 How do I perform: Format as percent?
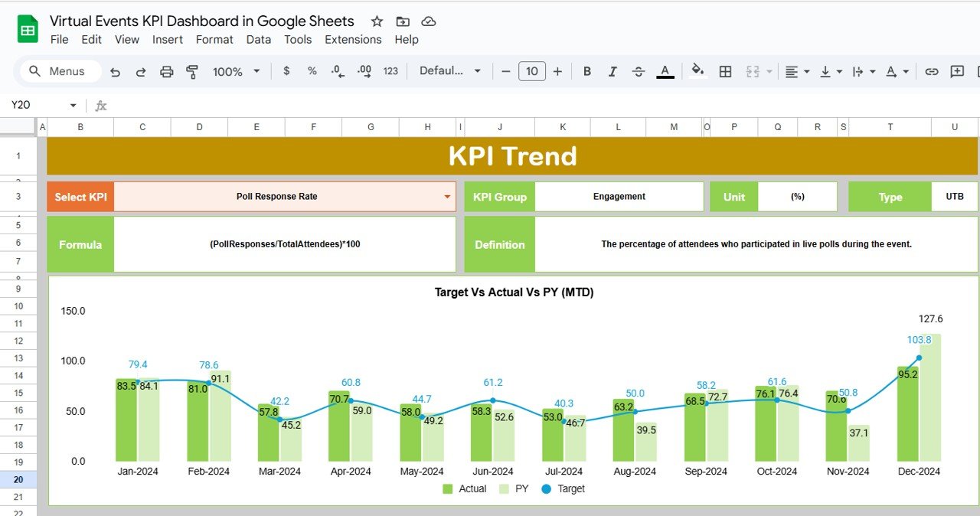point(312,70)
